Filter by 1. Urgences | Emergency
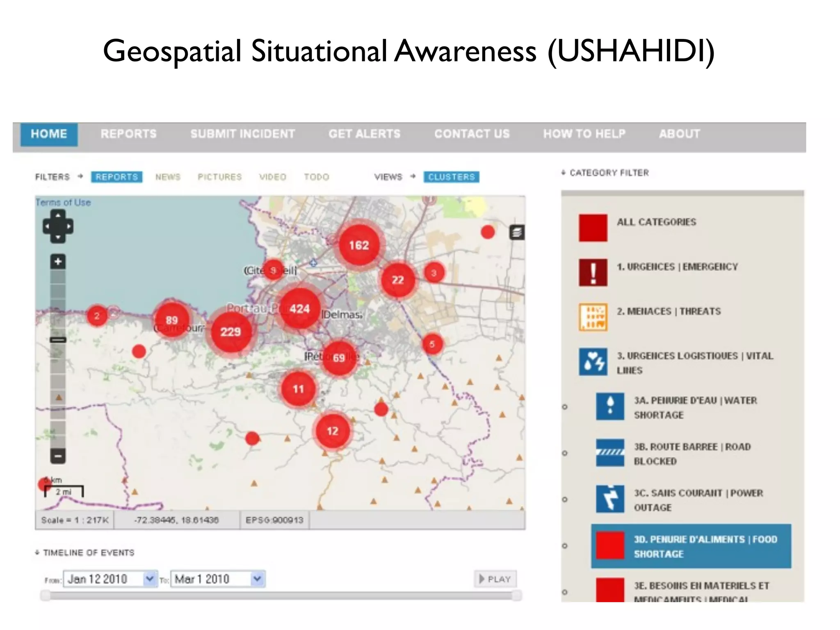The width and height of the screenshot is (840, 630). tap(677, 267)
